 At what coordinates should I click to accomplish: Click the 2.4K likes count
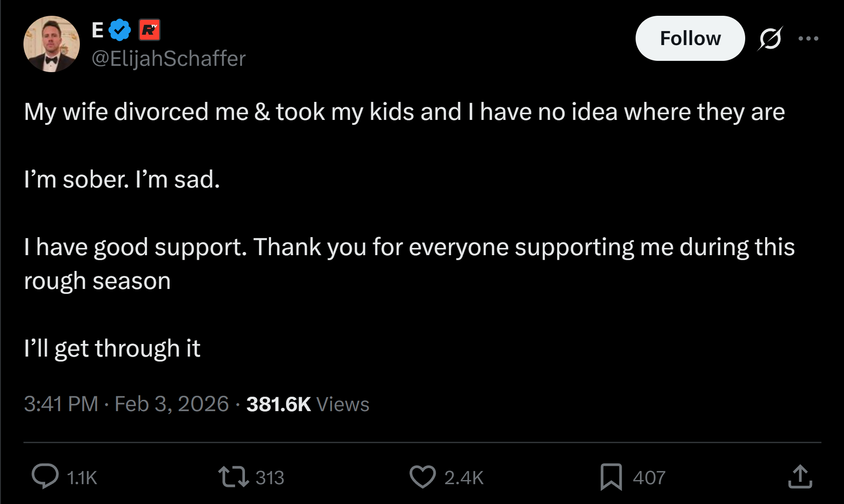click(464, 478)
